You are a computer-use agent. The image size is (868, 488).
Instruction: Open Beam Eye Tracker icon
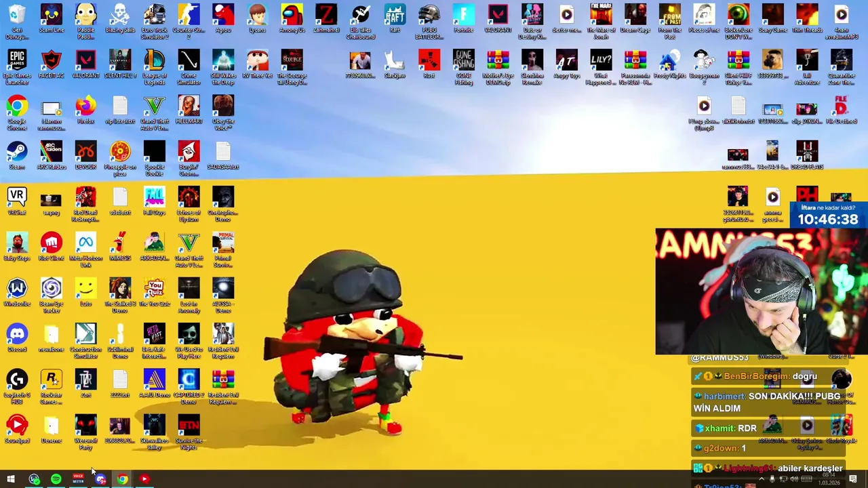pos(52,296)
